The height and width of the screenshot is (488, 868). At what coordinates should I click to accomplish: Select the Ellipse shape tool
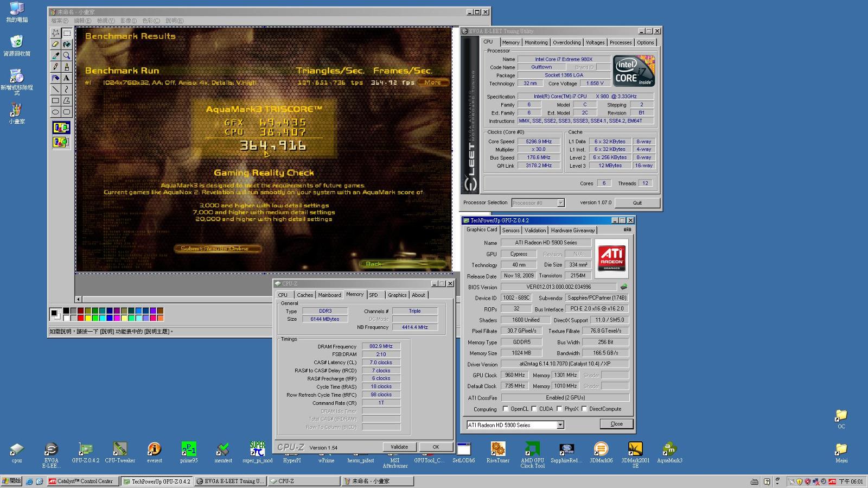[x=55, y=112]
